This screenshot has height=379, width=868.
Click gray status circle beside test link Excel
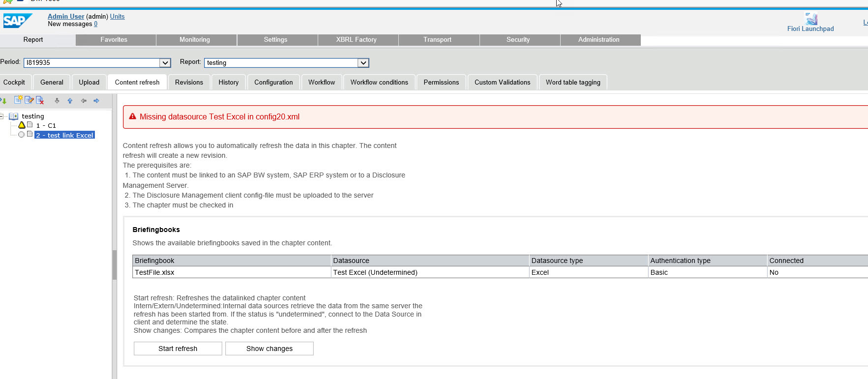pyautogui.click(x=21, y=134)
